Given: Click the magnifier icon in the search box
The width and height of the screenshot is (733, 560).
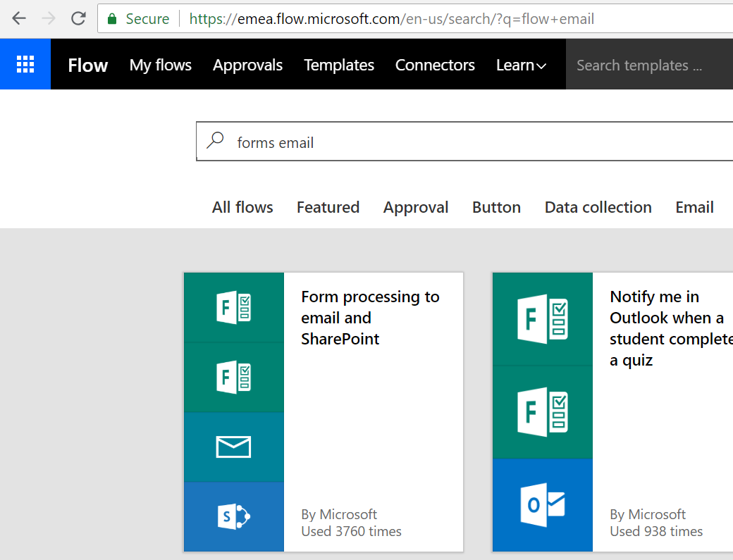Looking at the screenshot, I should (216, 140).
